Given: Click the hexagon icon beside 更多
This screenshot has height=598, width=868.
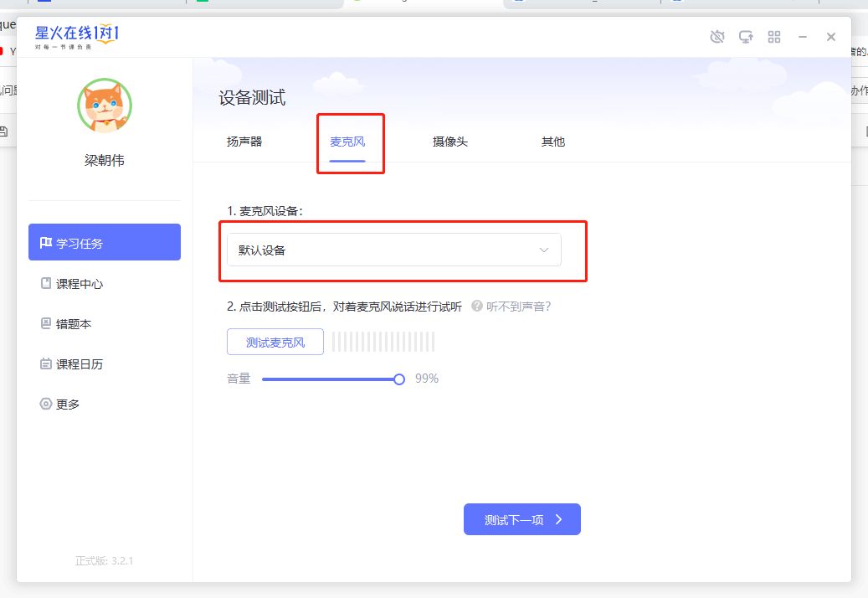Looking at the screenshot, I should [x=46, y=404].
